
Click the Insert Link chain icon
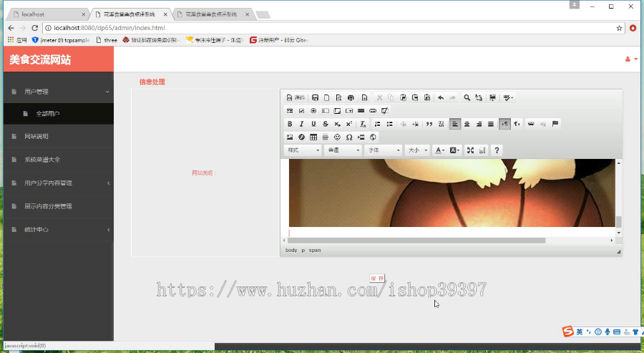click(x=531, y=124)
